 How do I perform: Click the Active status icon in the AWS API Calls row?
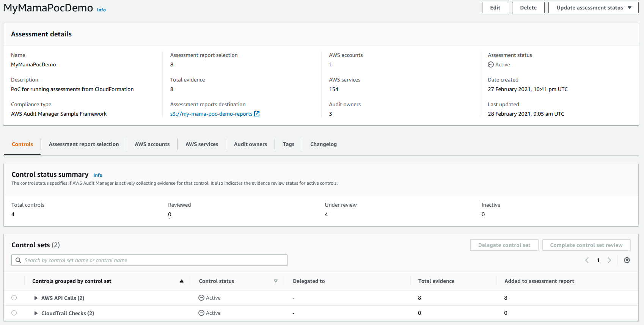tap(201, 298)
